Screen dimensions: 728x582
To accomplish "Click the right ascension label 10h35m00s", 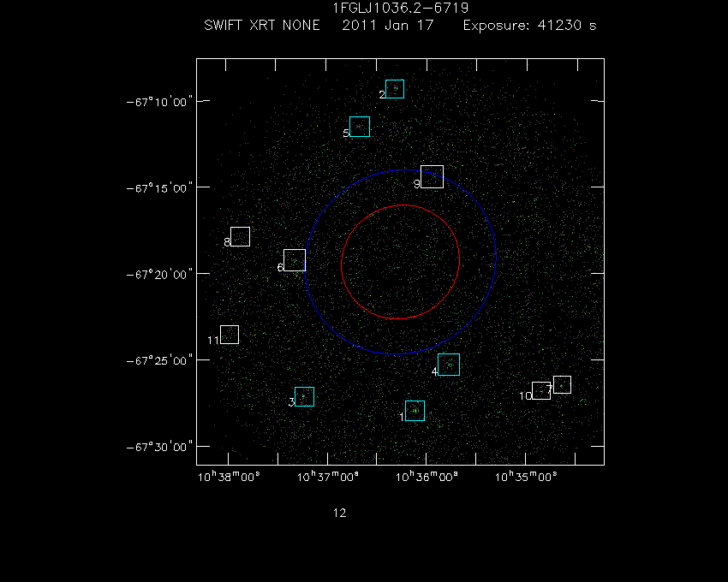I will (x=526, y=477).
